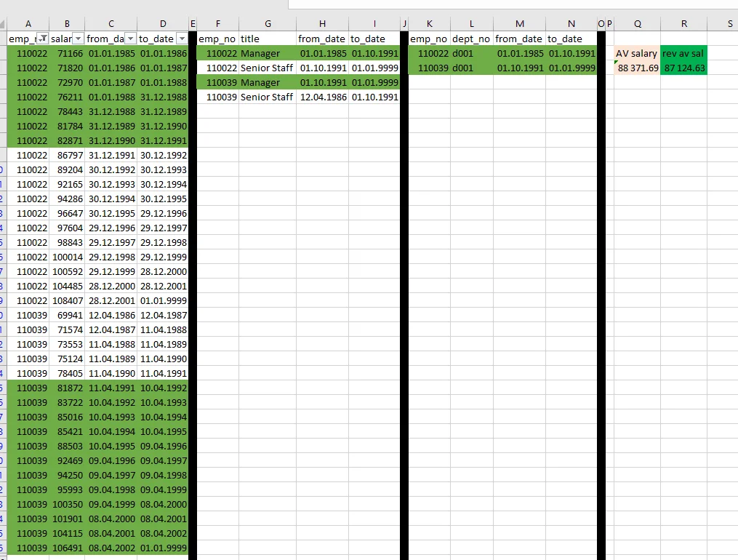Click the 'AV salary' label cell
The width and height of the screenshot is (738, 560).
[637, 53]
